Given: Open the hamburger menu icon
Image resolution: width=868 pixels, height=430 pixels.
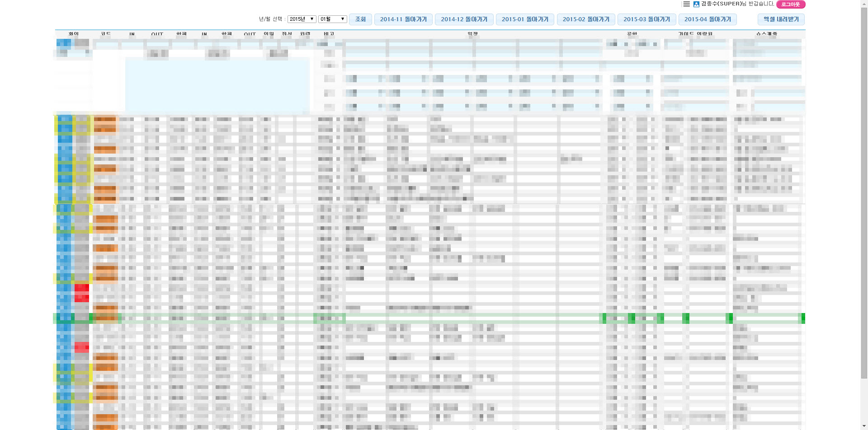Looking at the screenshot, I should coord(686,4).
